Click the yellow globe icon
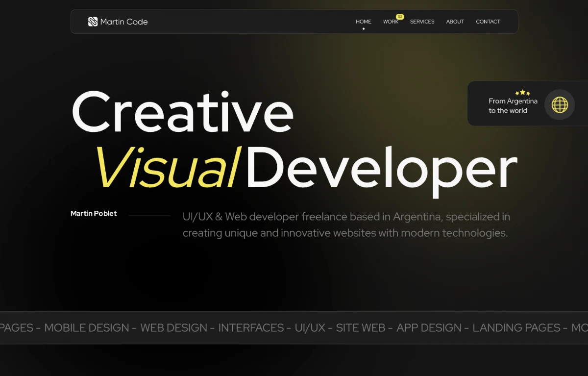The height and width of the screenshot is (376, 588). (x=560, y=105)
